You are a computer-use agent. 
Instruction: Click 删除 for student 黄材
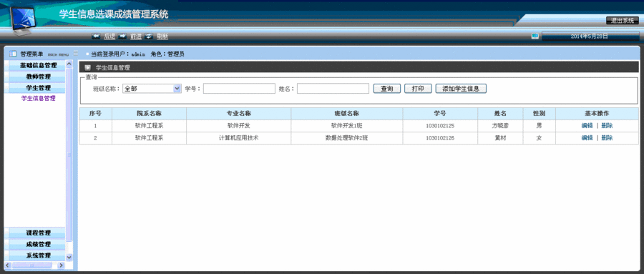click(607, 138)
